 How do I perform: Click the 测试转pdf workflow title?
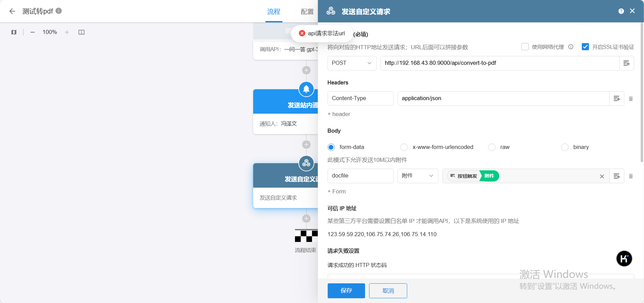point(37,11)
